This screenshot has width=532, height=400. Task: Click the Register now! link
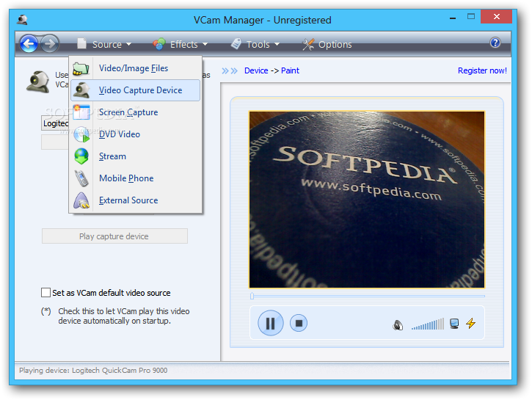(x=482, y=70)
